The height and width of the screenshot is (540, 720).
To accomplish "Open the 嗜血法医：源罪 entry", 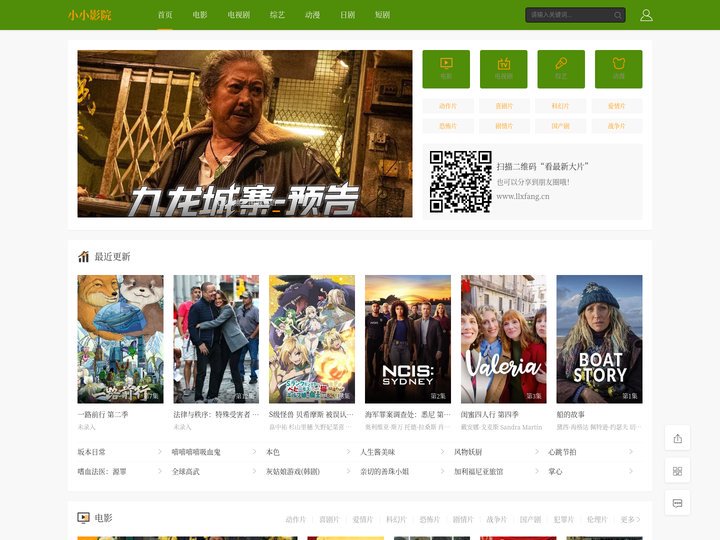I will click(x=102, y=472).
